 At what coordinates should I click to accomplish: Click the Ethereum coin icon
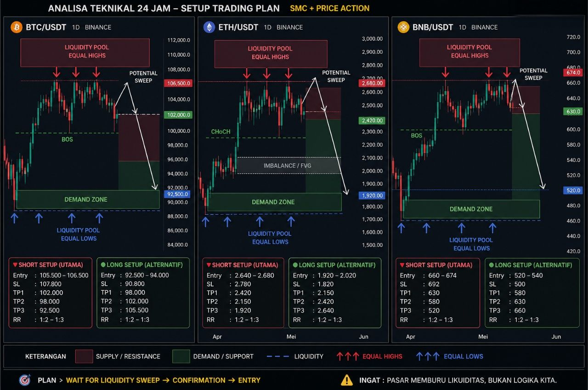click(209, 28)
